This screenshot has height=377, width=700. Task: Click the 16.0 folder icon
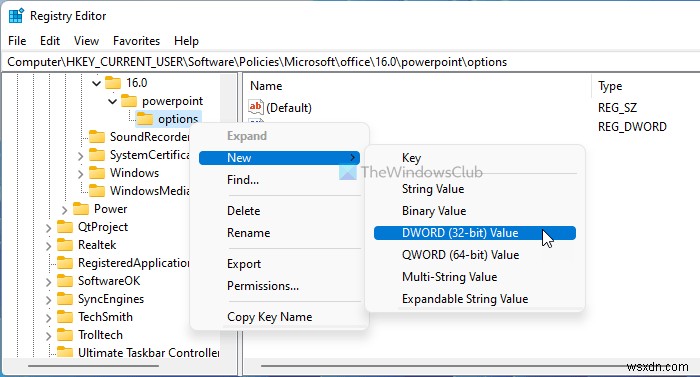[x=113, y=83]
